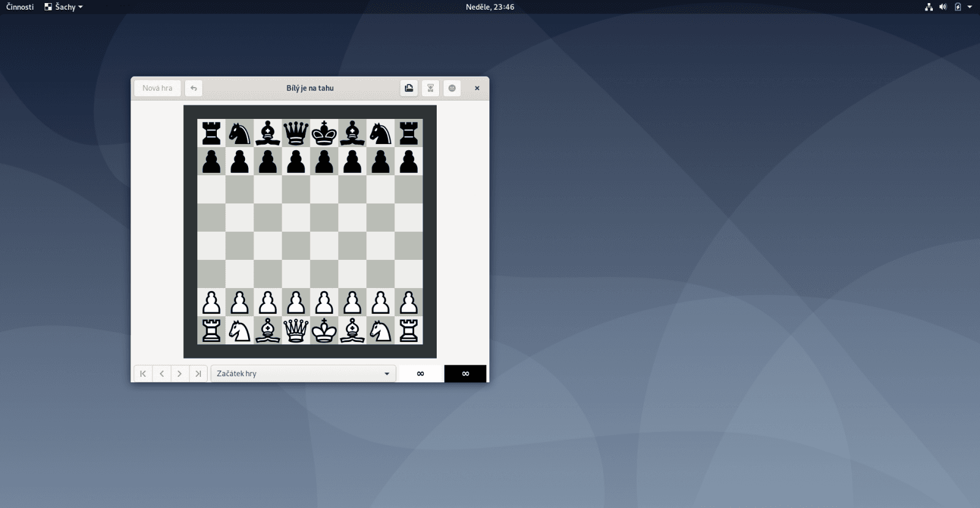The width and height of the screenshot is (980, 508).
Task: Open the saved-game folder icon in header
Action: 409,88
